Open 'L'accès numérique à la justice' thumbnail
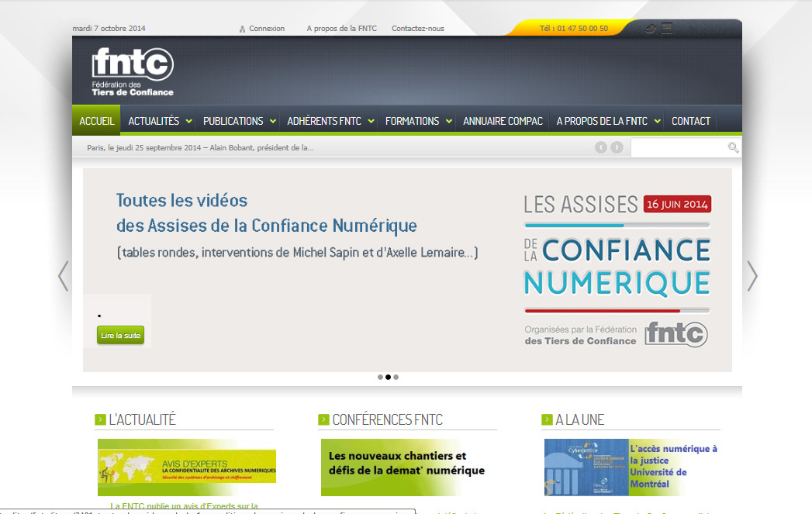The image size is (812, 514). 632,467
